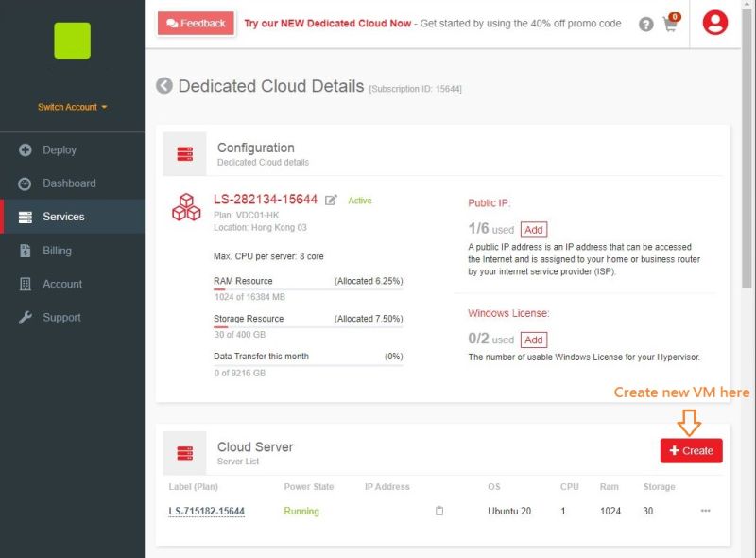
Task: Open the user profile avatar
Action: tap(715, 23)
